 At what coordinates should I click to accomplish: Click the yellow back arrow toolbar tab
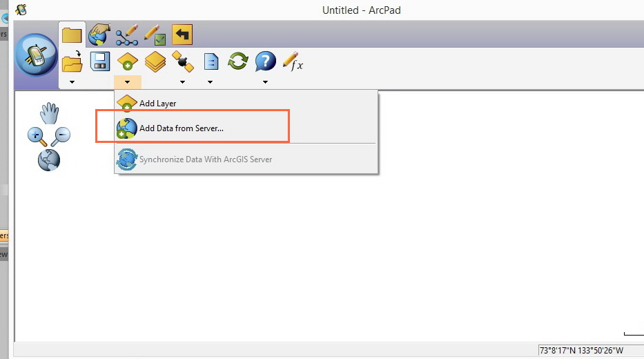pos(182,35)
